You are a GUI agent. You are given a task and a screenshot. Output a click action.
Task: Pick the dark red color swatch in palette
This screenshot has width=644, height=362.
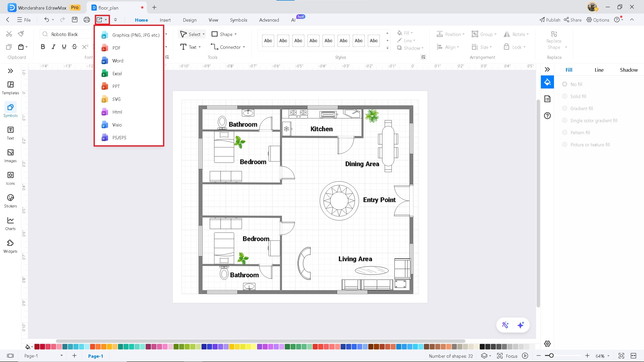click(37, 347)
